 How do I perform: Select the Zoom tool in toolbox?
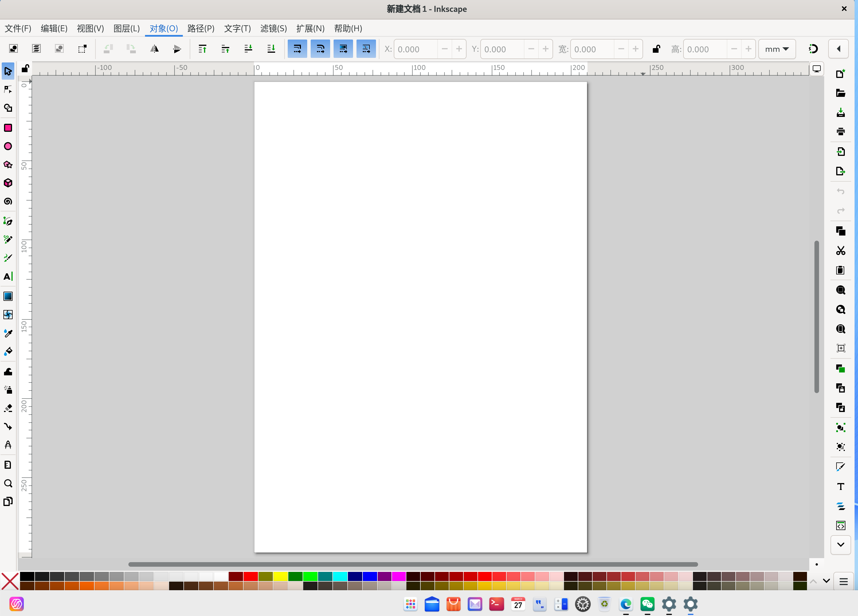coord(8,483)
